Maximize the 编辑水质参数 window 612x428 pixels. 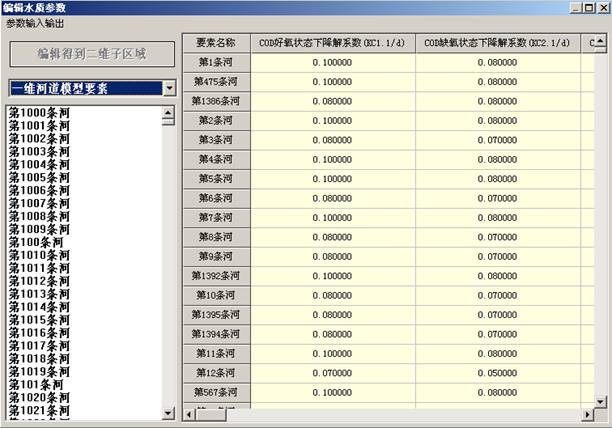[588, 7]
